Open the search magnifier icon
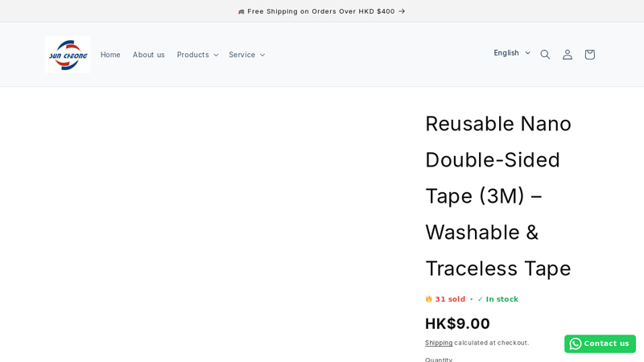The width and height of the screenshot is (644, 362). pos(545,55)
